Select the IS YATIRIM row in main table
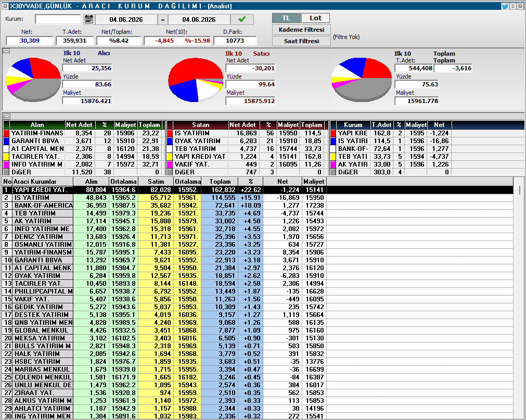 click(x=258, y=198)
